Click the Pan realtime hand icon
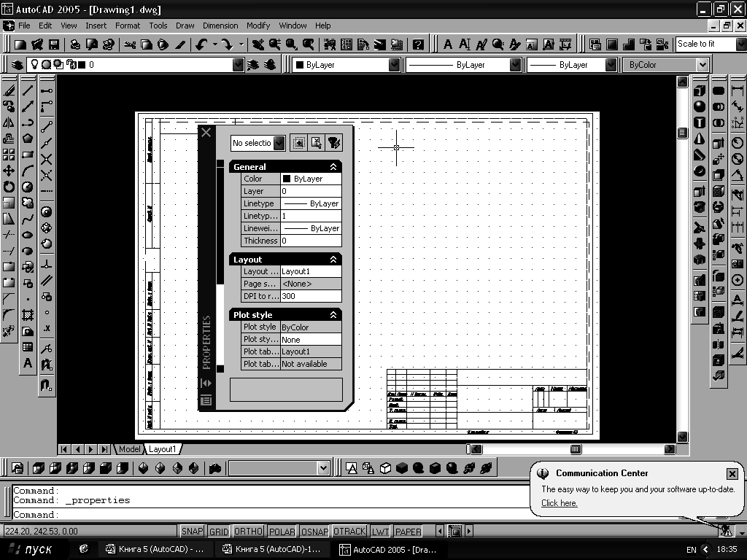747x560 pixels. (x=258, y=44)
